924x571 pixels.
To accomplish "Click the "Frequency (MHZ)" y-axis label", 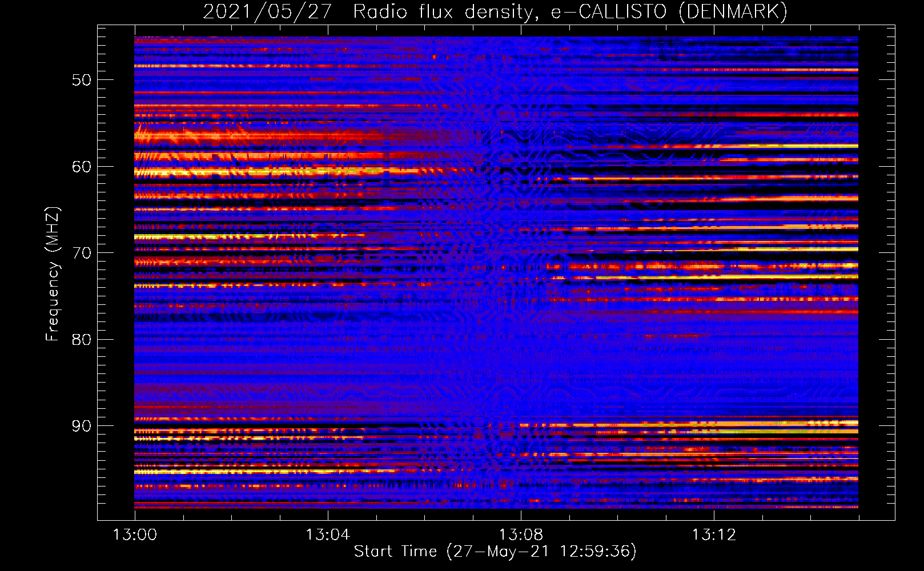I will click(53, 274).
